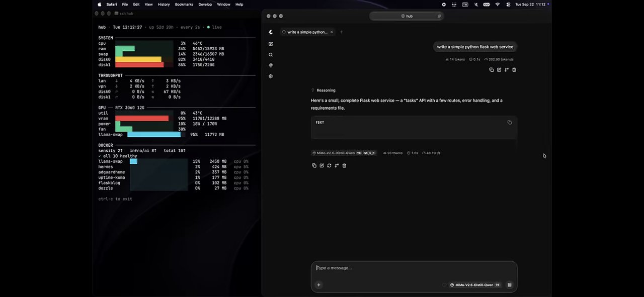Open the Bookmarks menu

(x=184, y=5)
